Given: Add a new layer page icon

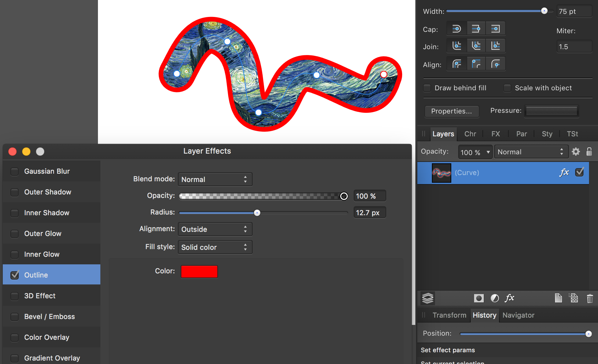Looking at the screenshot, I should [x=558, y=298].
